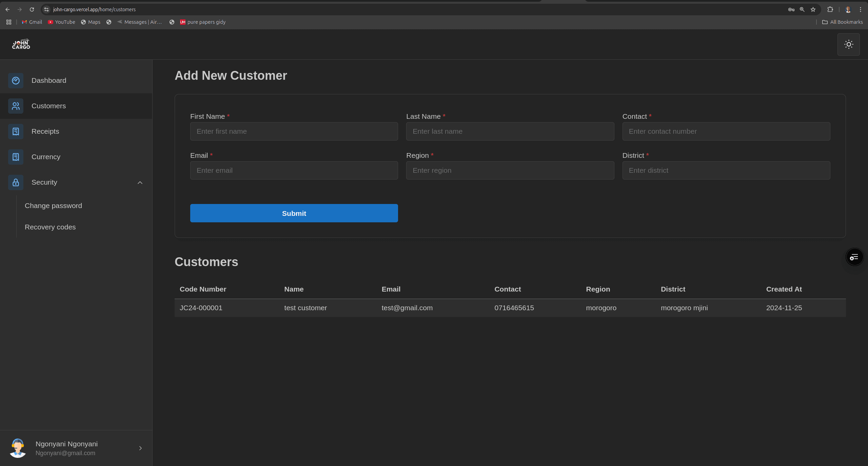Open the Chrome three-dot menu
The height and width of the screenshot is (466, 868).
click(x=861, y=9)
